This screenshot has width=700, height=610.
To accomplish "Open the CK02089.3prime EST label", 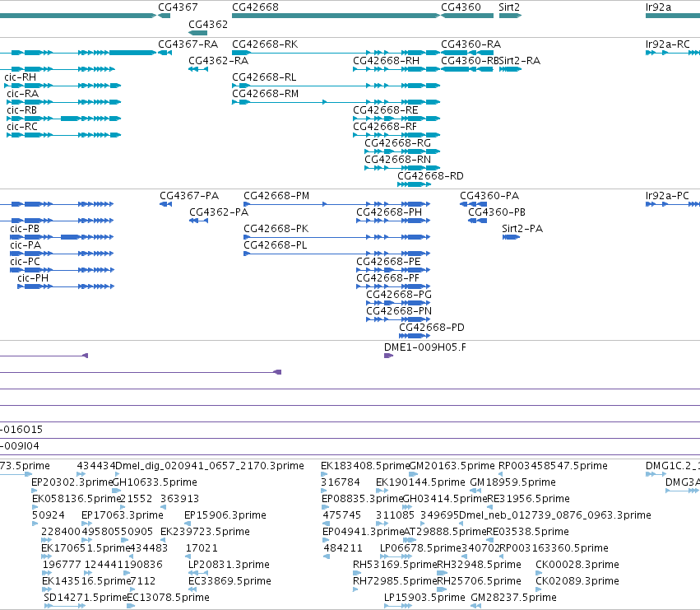I will [x=577, y=581].
